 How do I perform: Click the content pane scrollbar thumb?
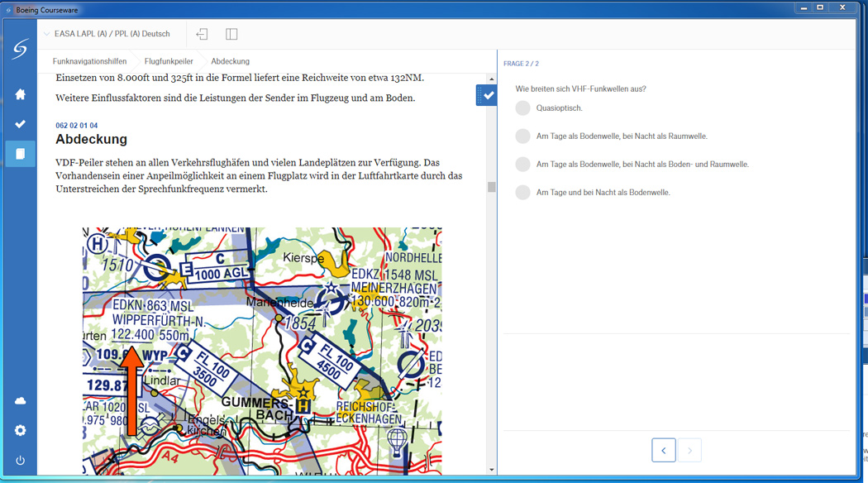coord(492,187)
